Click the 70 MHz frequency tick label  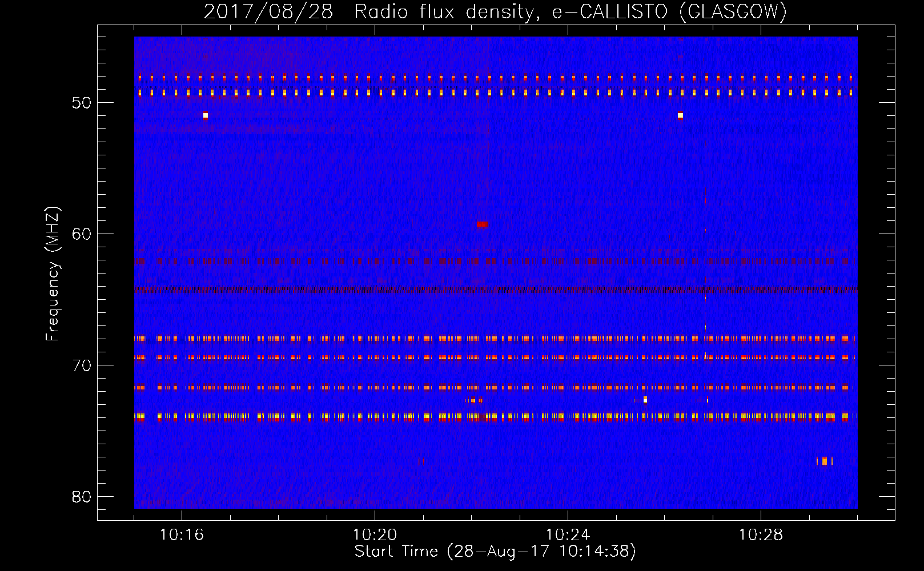point(82,365)
